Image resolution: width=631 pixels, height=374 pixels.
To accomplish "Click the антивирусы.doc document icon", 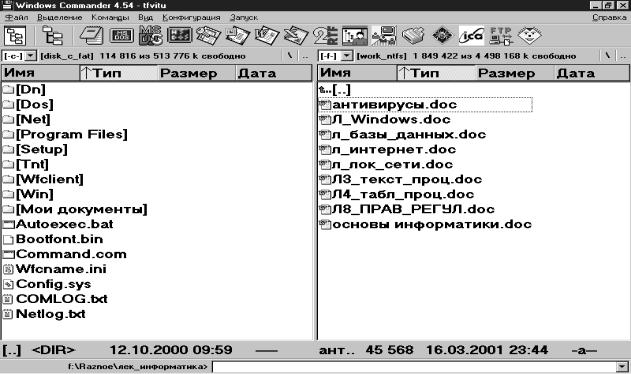I will coord(325,105).
